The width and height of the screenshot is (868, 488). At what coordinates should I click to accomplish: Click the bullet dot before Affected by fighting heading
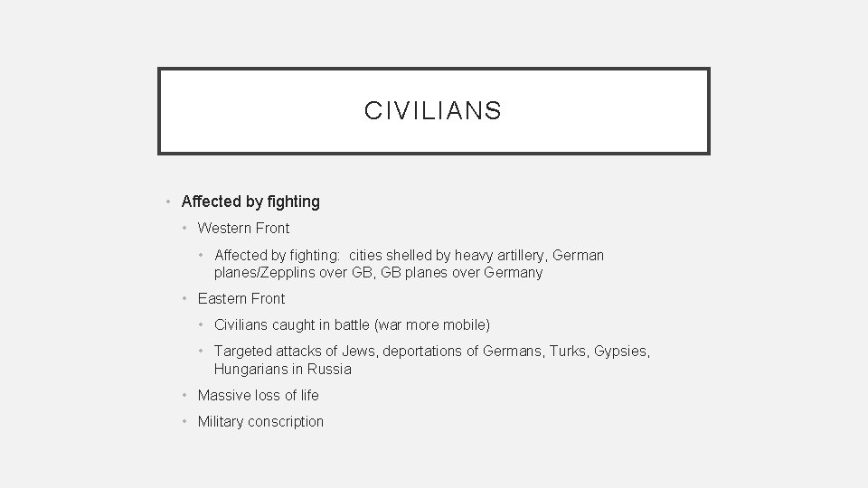pos(169,202)
